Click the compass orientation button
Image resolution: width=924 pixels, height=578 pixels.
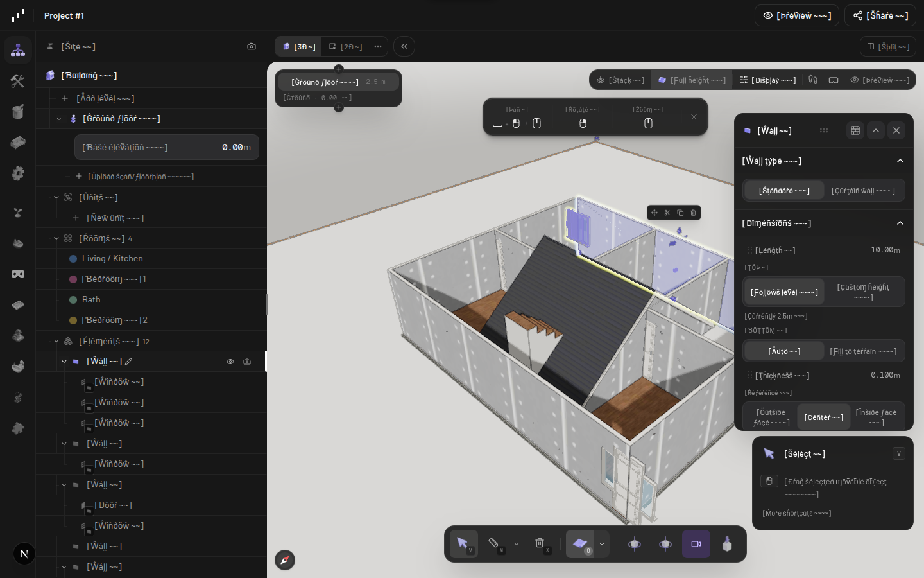[x=285, y=560]
